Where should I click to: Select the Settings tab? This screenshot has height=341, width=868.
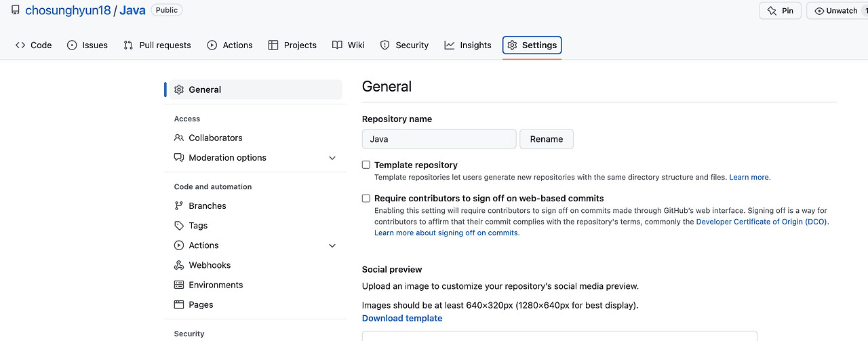coord(532,45)
